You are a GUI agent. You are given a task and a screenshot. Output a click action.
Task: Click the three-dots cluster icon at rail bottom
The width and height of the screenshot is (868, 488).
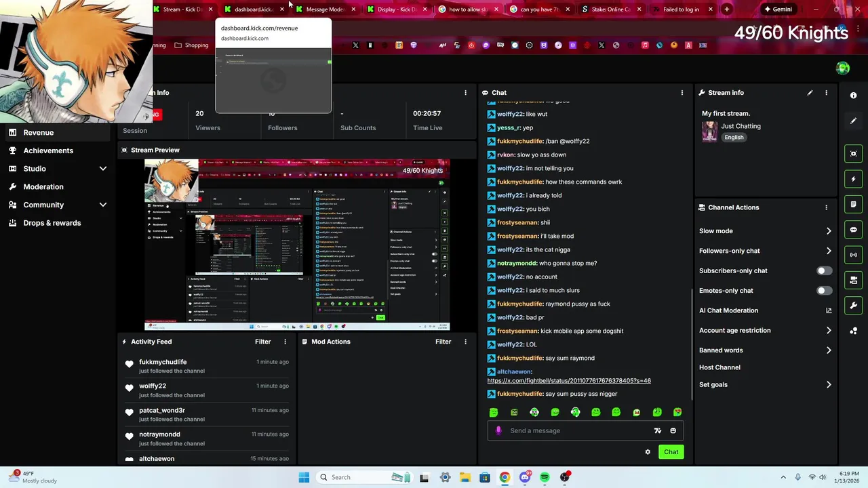tap(853, 331)
